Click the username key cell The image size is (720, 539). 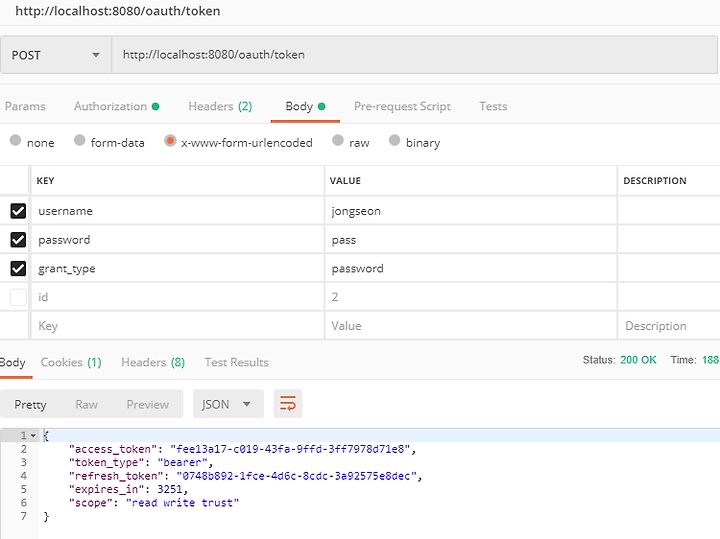pyautogui.click(x=177, y=211)
